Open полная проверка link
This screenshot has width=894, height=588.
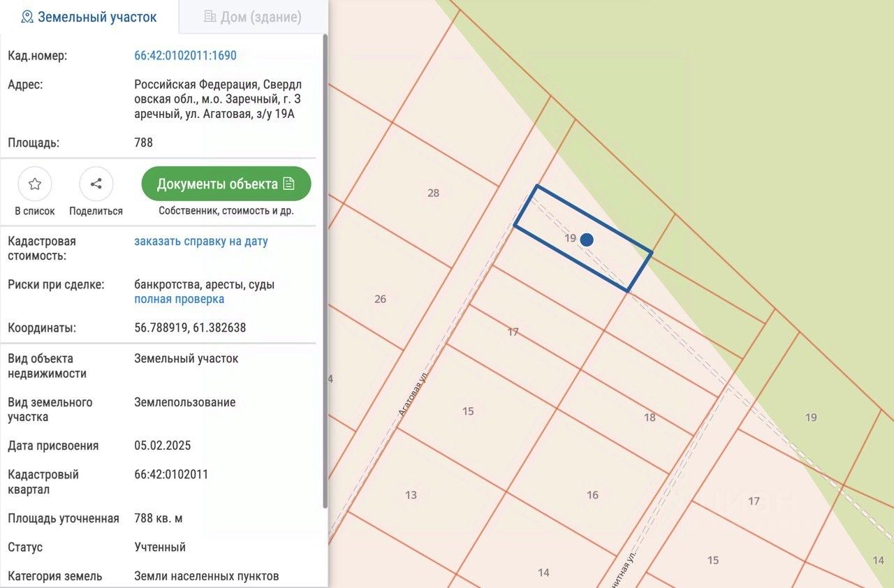tap(179, 299)
